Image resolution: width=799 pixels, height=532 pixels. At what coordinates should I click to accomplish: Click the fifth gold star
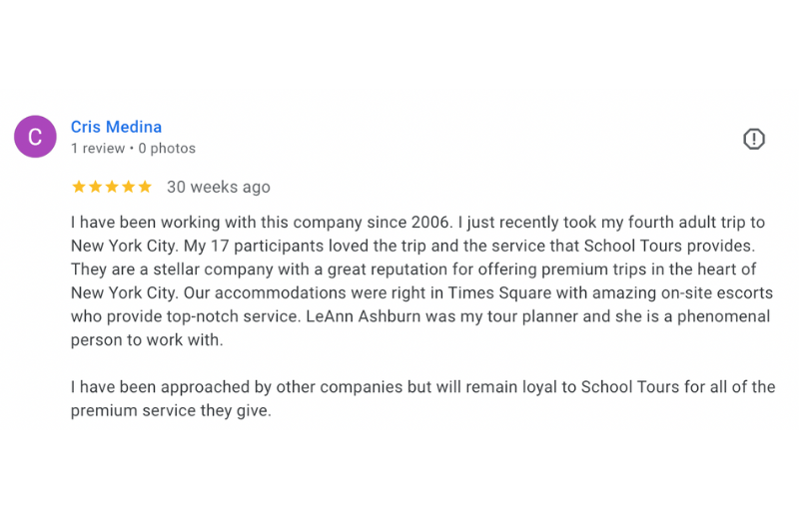(145, 187)
